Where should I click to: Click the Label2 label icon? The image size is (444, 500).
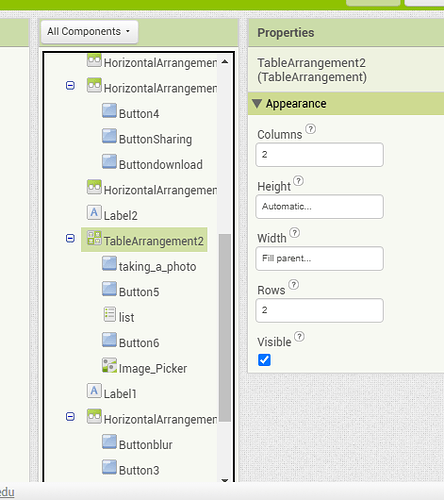[x=94, y=212]
